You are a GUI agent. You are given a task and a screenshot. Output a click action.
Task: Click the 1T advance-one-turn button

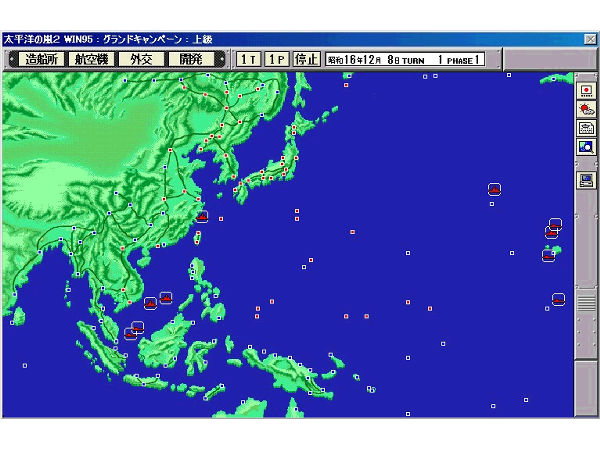click(248, 59)
